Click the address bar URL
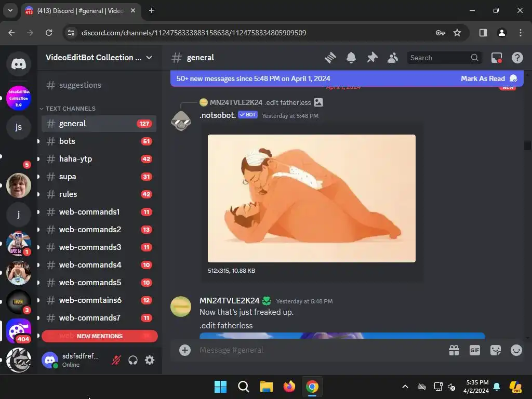This screenshot has height=399, width=532. click(194, 33)
